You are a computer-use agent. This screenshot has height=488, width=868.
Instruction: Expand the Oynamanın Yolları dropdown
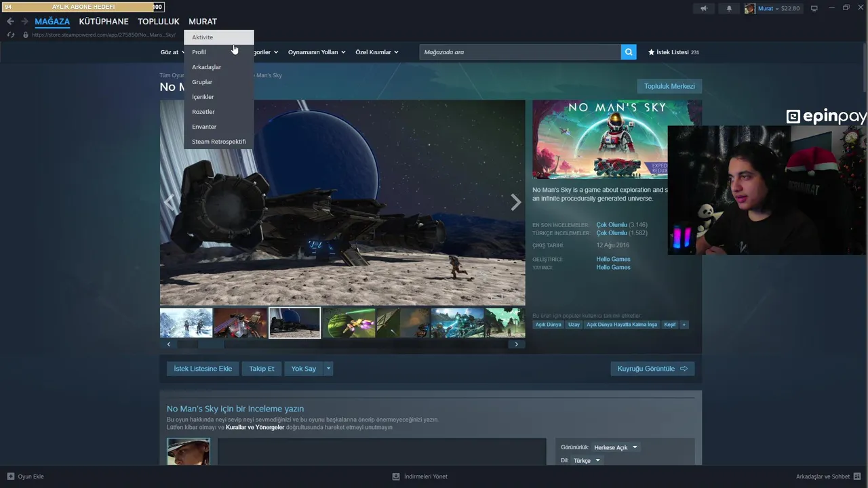317,52
